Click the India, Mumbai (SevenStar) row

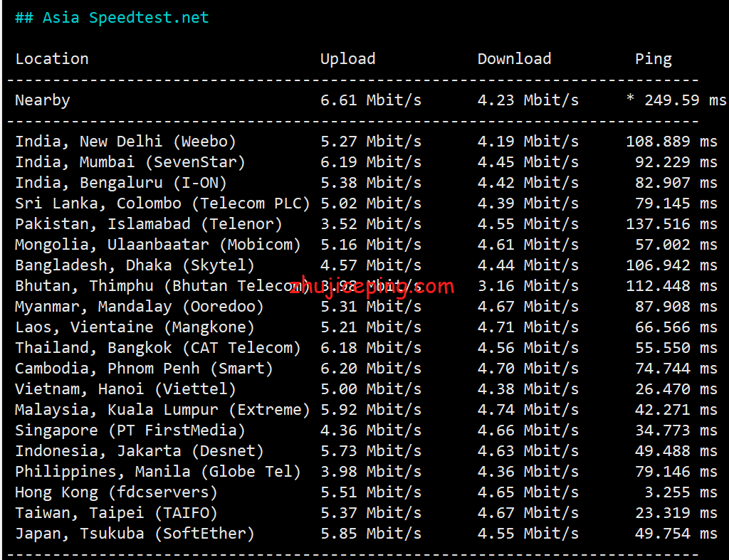point(130,162)
